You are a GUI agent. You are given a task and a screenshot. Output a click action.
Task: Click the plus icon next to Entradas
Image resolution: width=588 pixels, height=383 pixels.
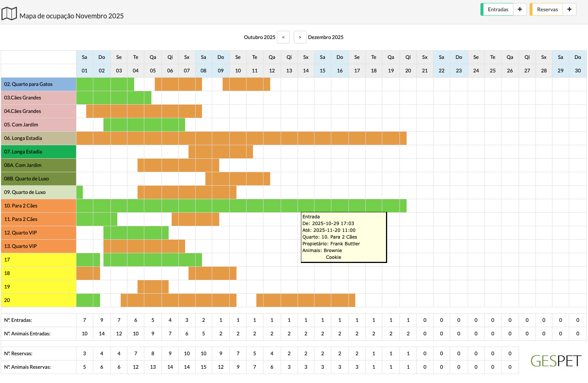pos(520,9)
